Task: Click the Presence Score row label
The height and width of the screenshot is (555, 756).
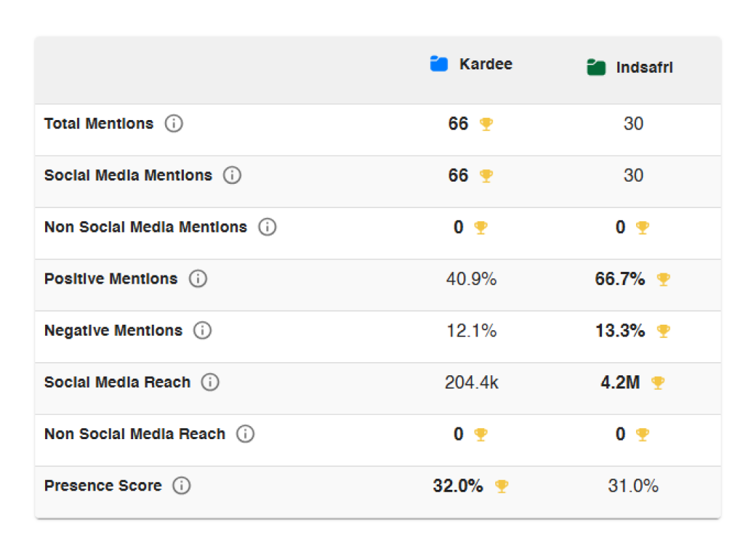Action: pos(103,486)
